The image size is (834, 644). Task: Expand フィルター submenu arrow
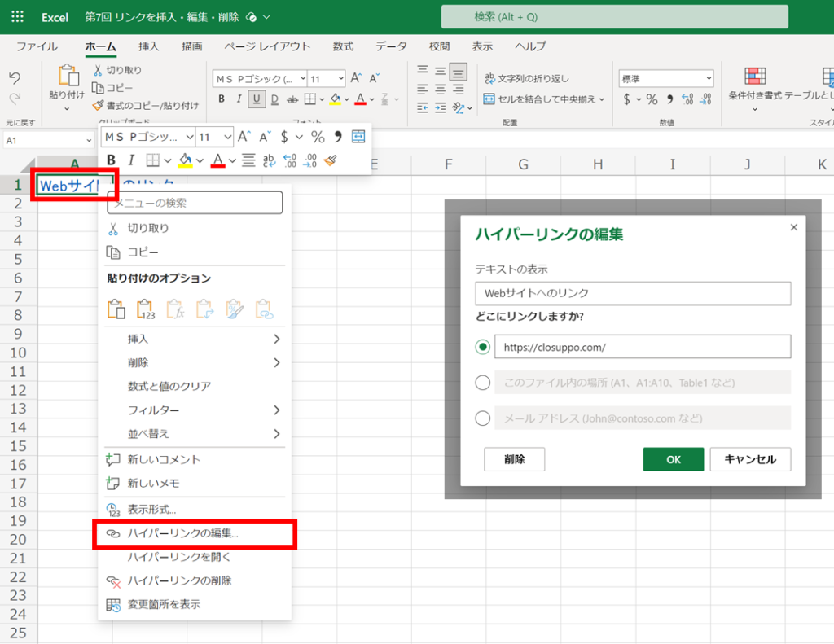277,410
